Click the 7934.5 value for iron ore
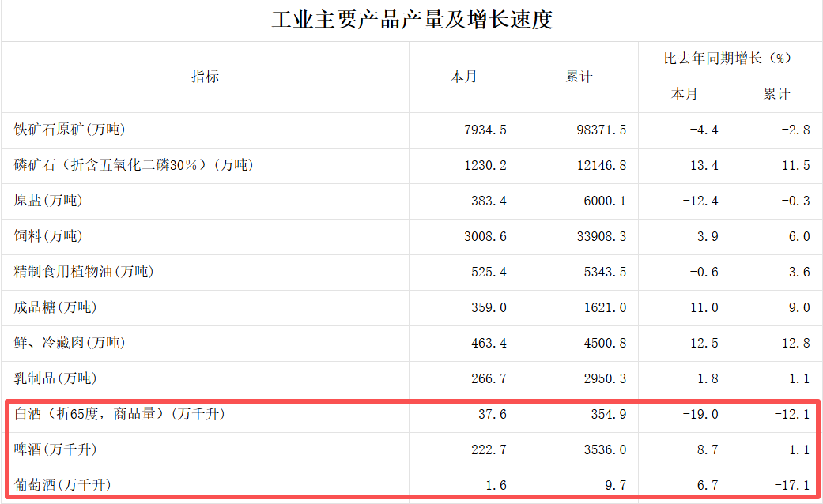 (485, 130)
